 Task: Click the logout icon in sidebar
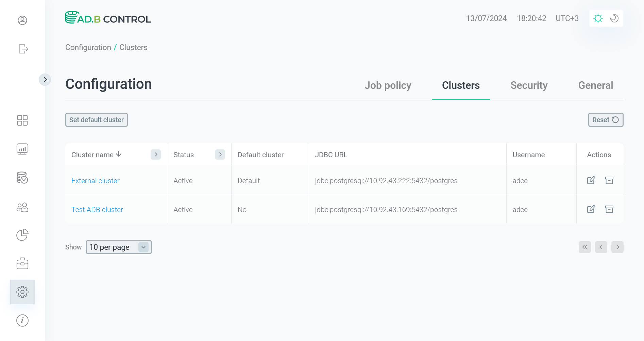[22, 49]
